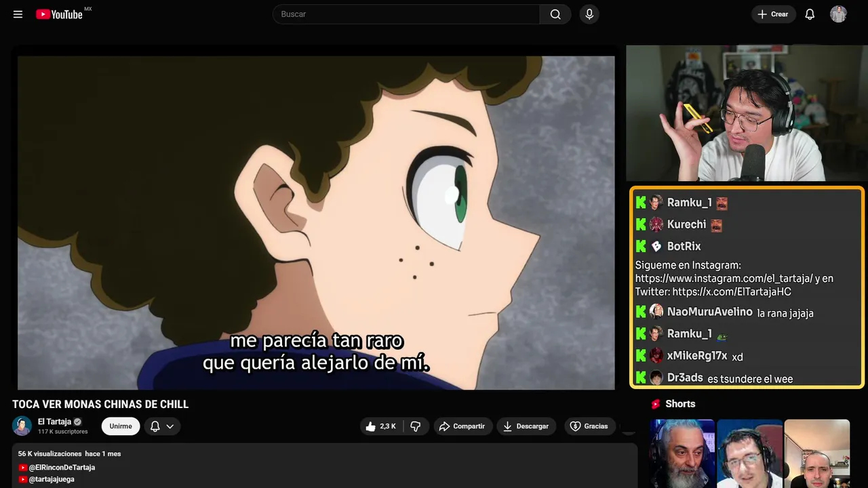
Task: Click the magnifying glass search button
Action: (555, 14)
